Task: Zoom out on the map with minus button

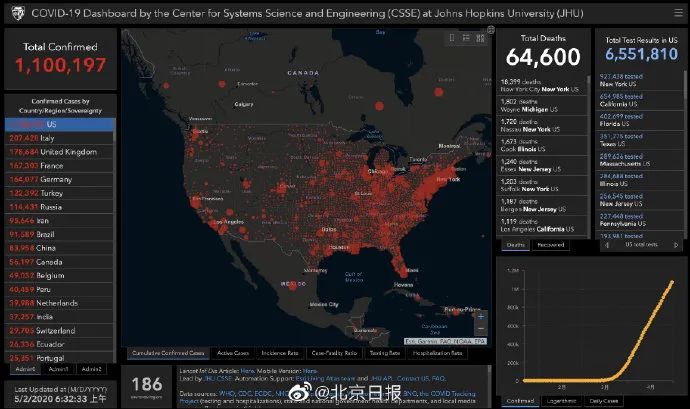Action: click(x=481, y=328)
